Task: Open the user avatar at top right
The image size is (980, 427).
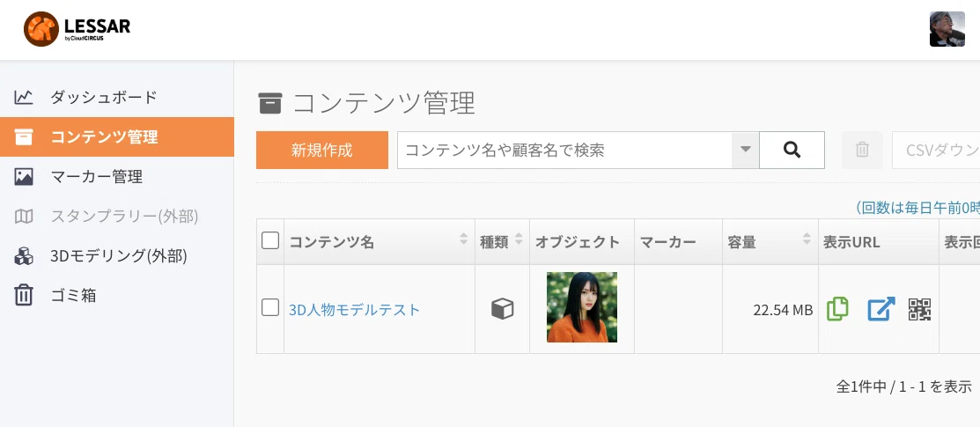Action: tap(947, 29)
